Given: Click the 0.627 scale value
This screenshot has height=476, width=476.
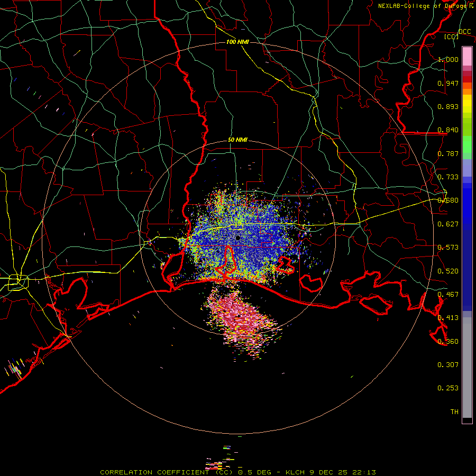Looking at the screenshot, I should pyautogui.click(x=448, y=224).
